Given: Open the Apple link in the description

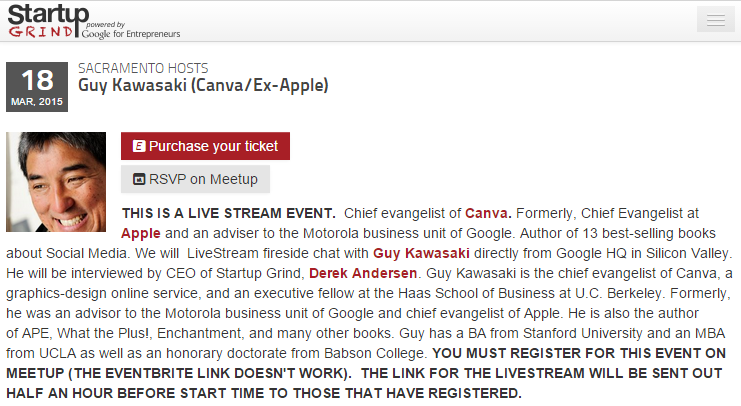Looking at the screenshot, I should point(141,232).
